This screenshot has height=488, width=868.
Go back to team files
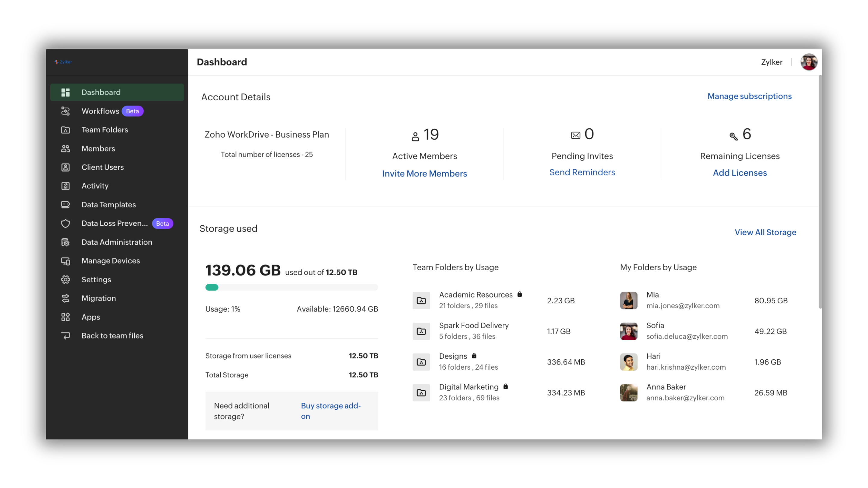point(112,336)
